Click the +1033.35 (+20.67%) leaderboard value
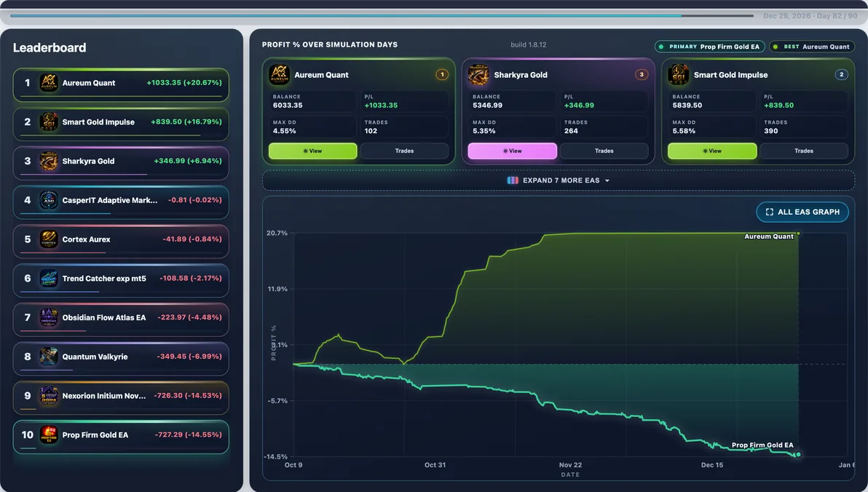 (x=184, y=82)
